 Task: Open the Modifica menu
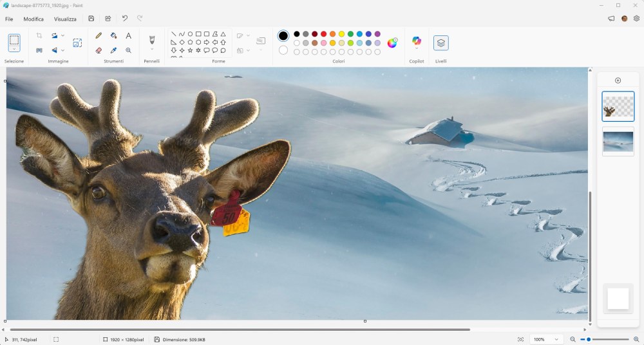tap(33, 19)
